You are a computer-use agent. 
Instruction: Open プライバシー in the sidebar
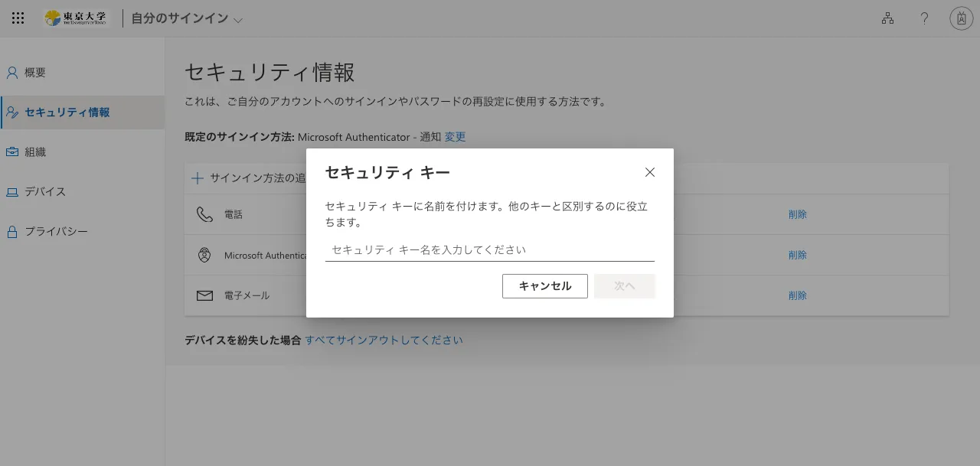(56, 232)
